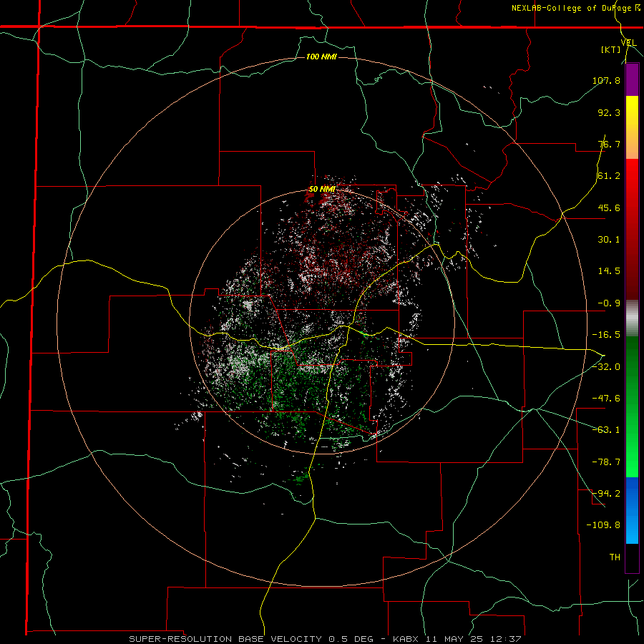
Task: Click the -78.7 velocity scale value
Action: [x=606, y=462]
